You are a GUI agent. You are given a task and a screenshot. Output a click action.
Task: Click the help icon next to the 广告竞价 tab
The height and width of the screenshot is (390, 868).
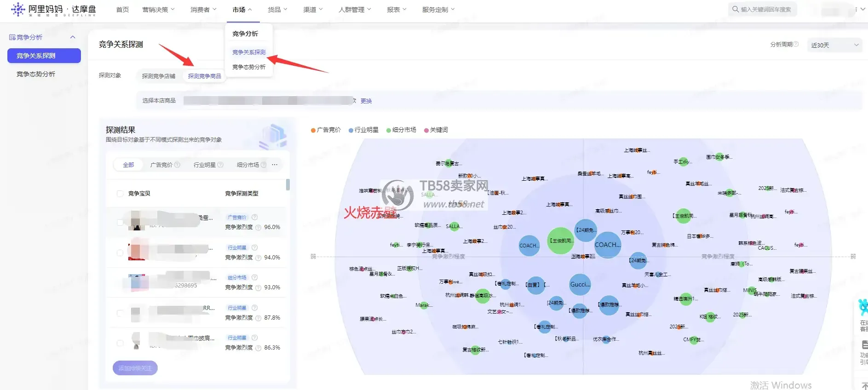[x=178, y=165]
